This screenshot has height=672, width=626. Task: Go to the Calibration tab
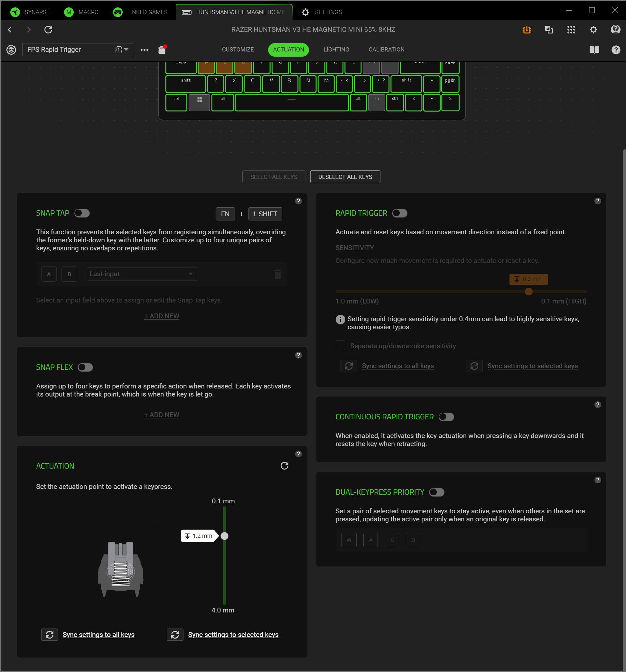click(386, 50)
